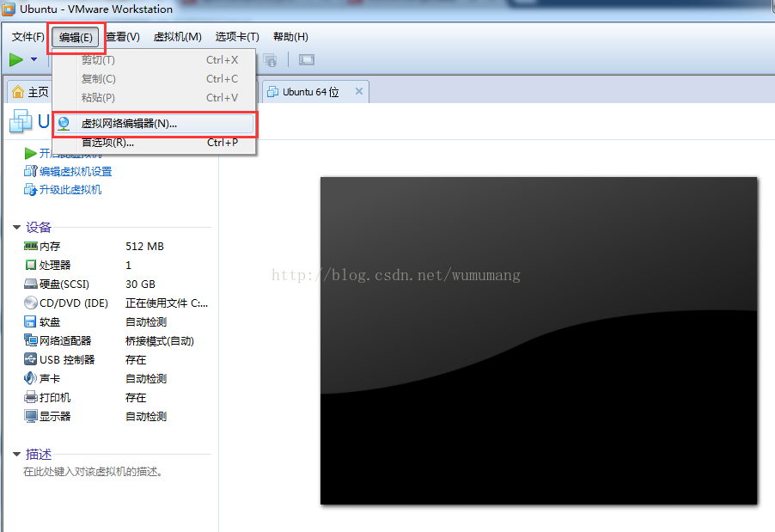
Task: Click the 编辑虚拟机设置 link
Action: point(76,172)
